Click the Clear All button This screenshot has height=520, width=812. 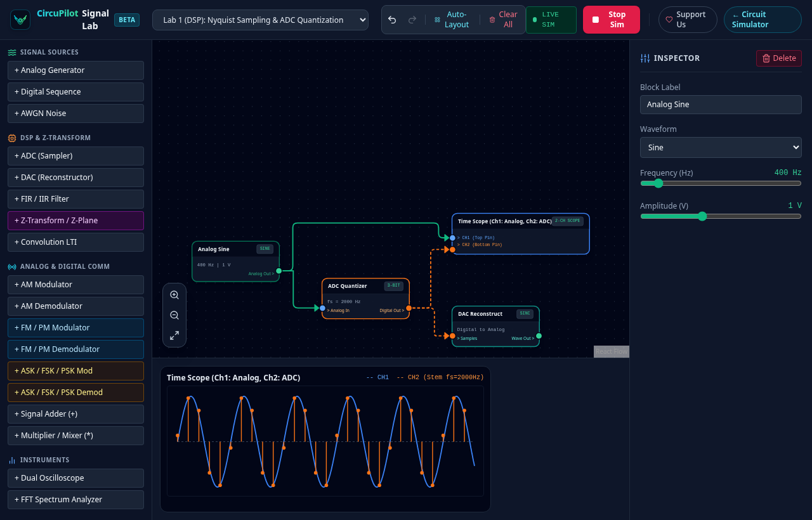tap(503, 20)
